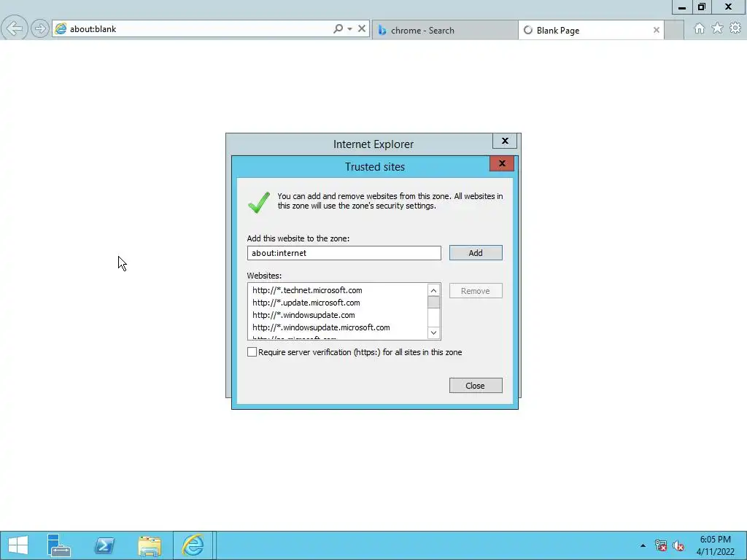Viewport: 747px width, 560px height.
Task: Restore down the browser window
Action: pyautogui.click(x=701, y=7)
